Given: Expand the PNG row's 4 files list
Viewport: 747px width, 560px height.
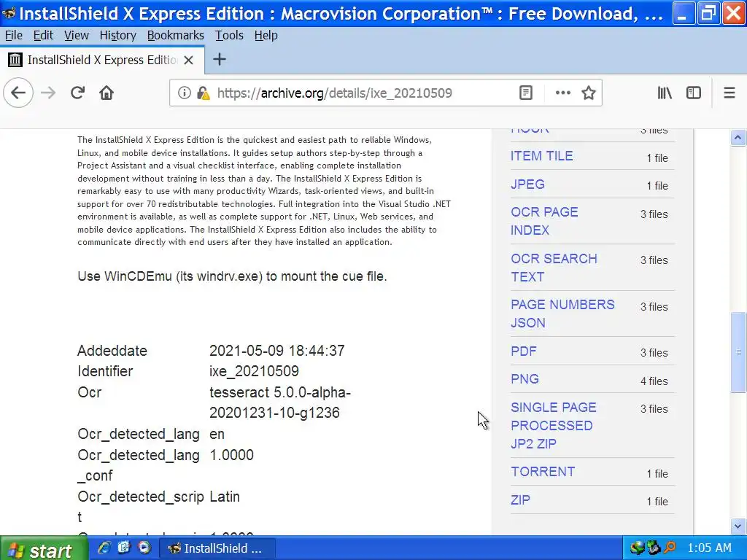Looking at the screenshot, I should (654, 381).
